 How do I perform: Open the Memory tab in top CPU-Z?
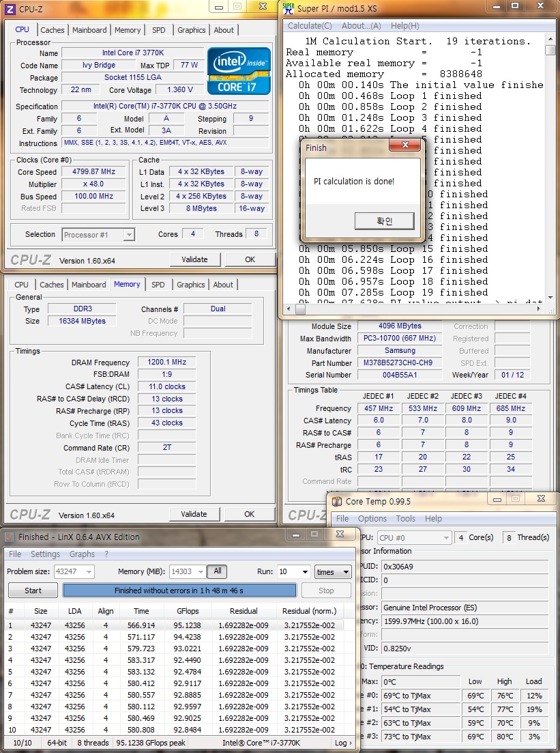[128, 30]
